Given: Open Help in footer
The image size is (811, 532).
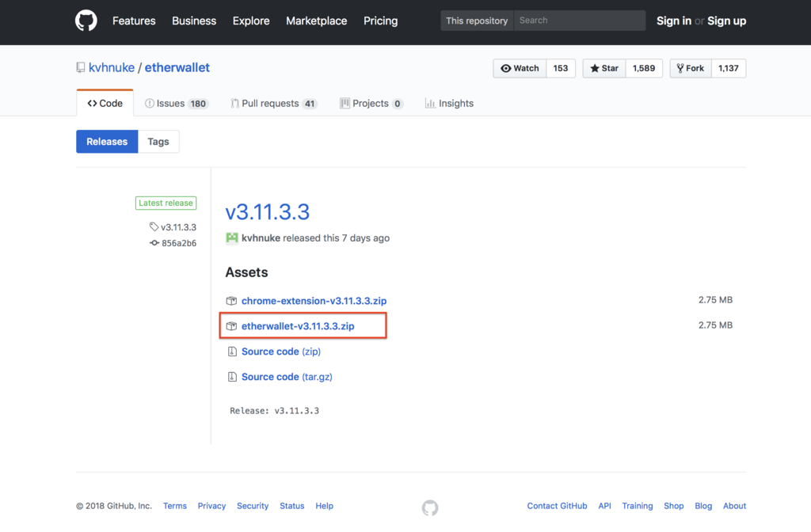Looking at the screenshot, I should pyautogui.click(x=324, y=506).
